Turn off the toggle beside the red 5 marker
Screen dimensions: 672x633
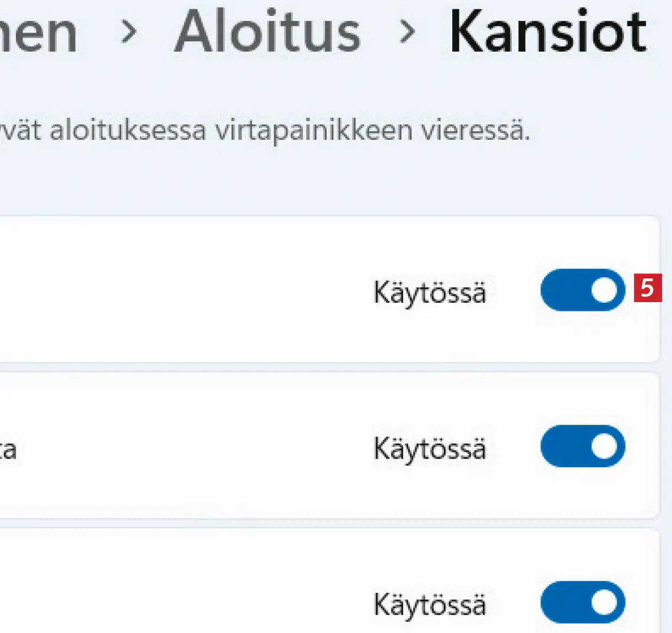point(582,290)
